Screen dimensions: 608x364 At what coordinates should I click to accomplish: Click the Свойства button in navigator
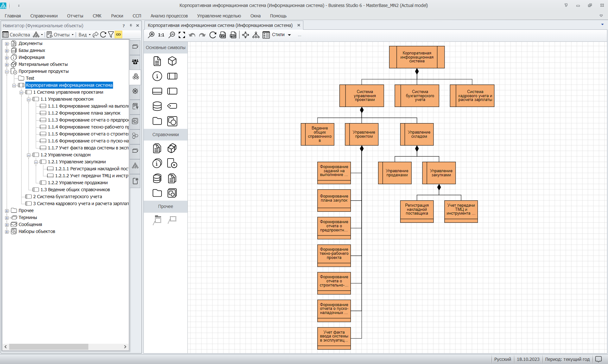16,35
